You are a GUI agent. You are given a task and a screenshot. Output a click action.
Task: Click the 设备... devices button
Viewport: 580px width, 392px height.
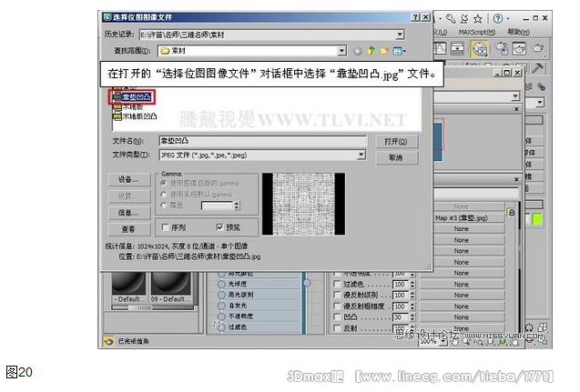tap(129, 180)
